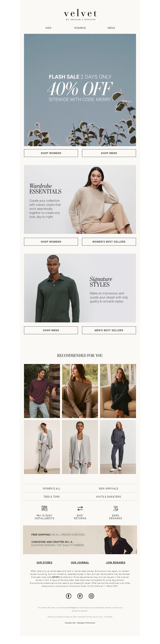Select the MENS navigation item
This screenshot has width=160, height=644.
tap(111, 28)
